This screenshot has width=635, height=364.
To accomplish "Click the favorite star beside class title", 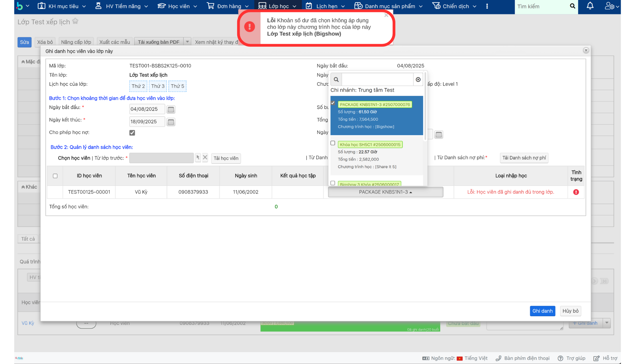I will tap(75, 21).
